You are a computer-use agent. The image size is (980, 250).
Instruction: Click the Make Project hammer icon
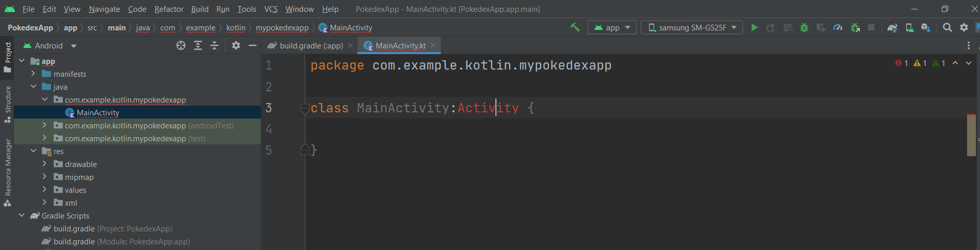(575, 27)
